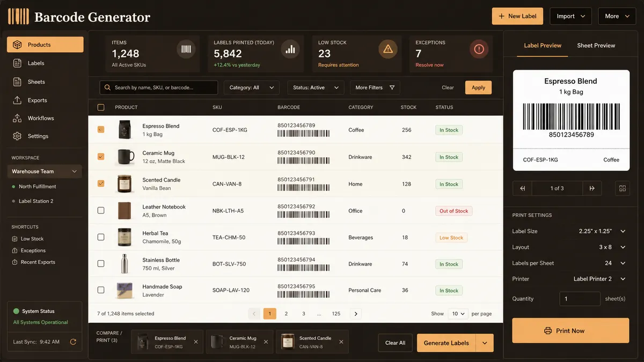Open the Label Size dropdown
Viewport: 644px width, 362px height.
(x=602, y=231)
